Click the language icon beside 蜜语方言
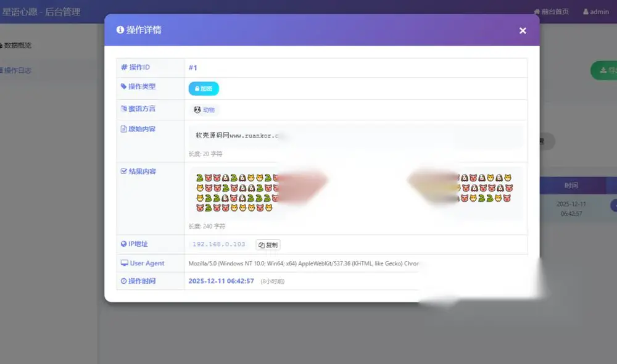This screenshot has height=364, width=617. coord(123,109)
